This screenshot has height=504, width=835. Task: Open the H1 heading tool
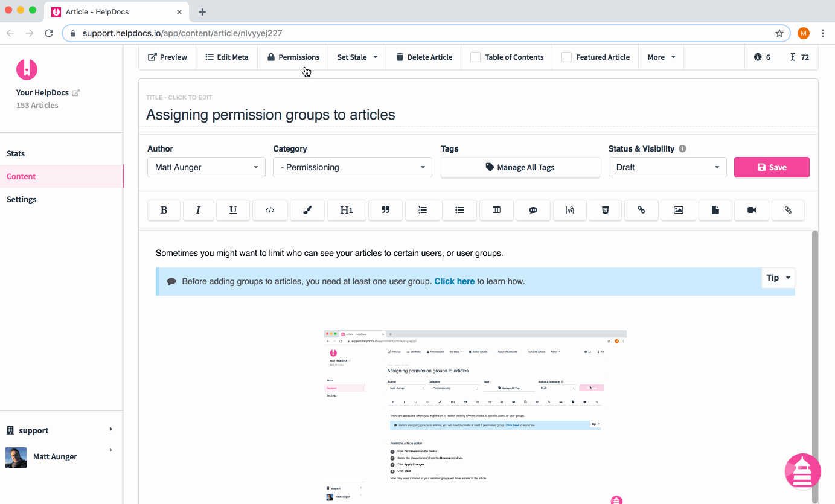pyautogui.click(x=346, y=210)
